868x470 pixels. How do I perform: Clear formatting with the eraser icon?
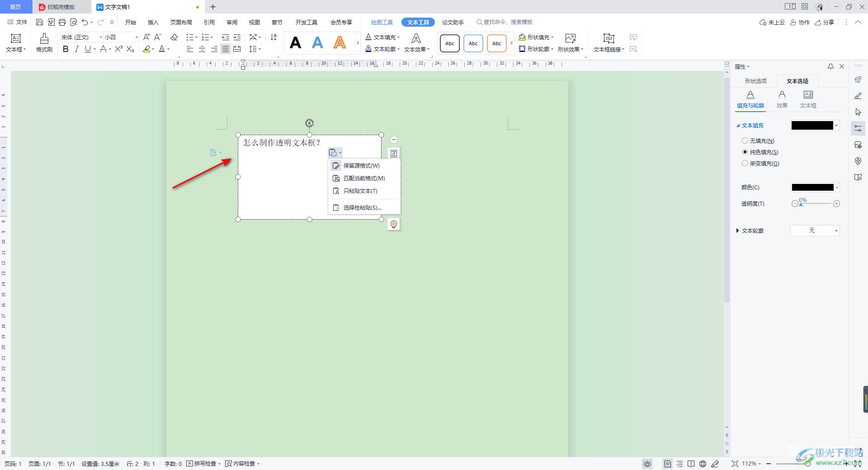tap(174, 37)
